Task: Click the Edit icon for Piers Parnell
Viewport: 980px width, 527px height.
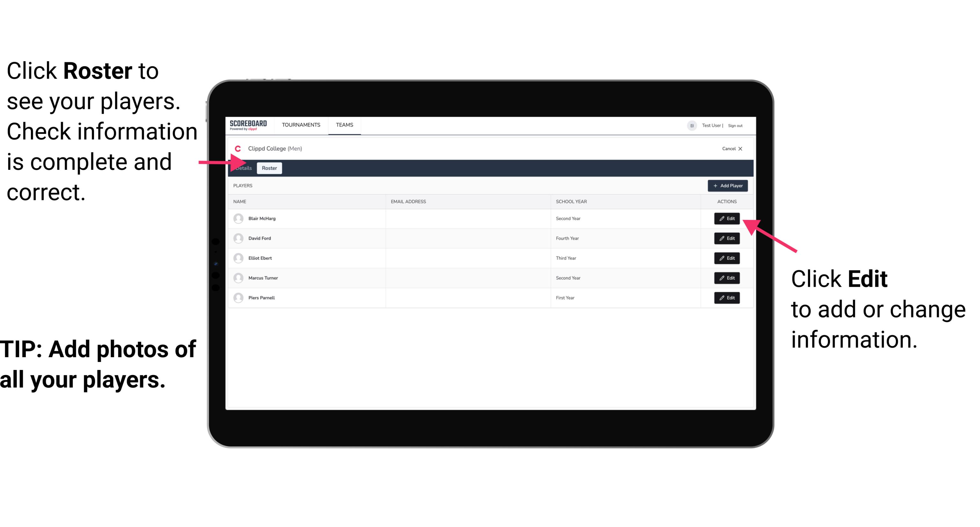Action: [727, 298]
